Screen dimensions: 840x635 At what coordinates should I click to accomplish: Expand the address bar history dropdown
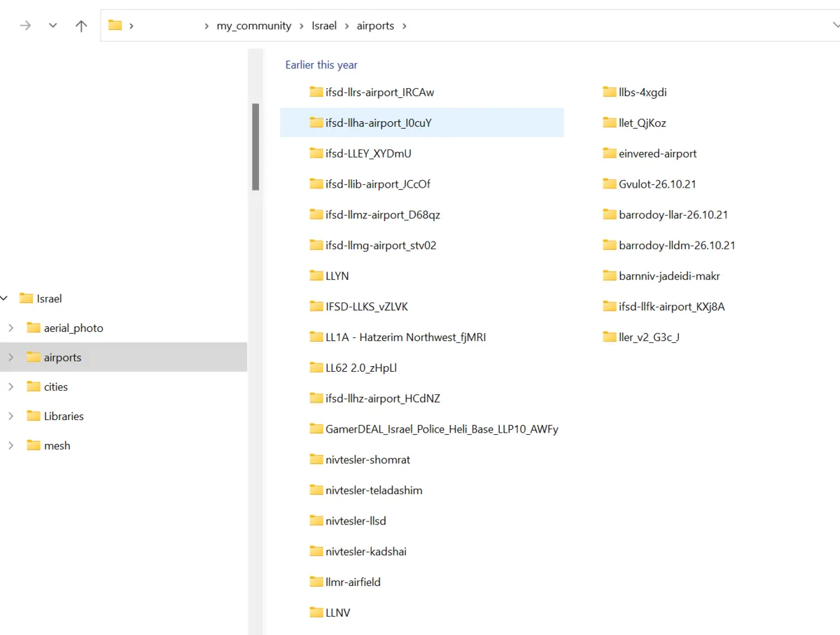click(x=830, y=26)
